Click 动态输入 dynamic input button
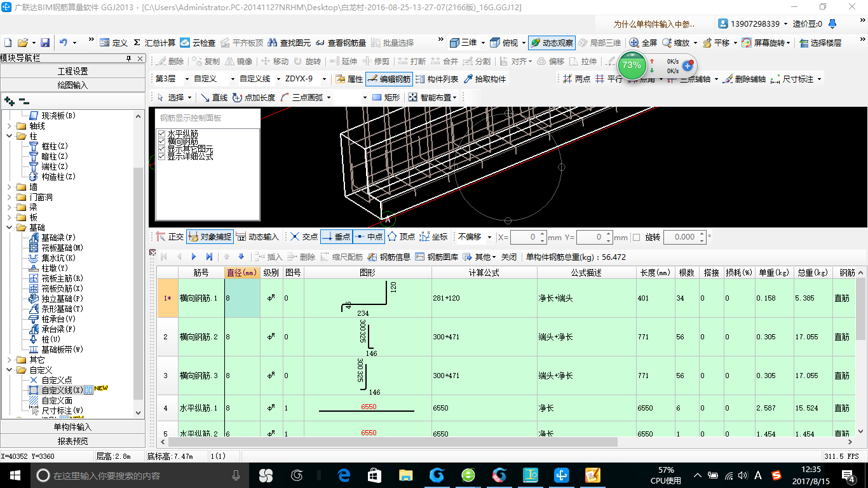868x488 pixels. pyautogui.click(x=258, y=237)
